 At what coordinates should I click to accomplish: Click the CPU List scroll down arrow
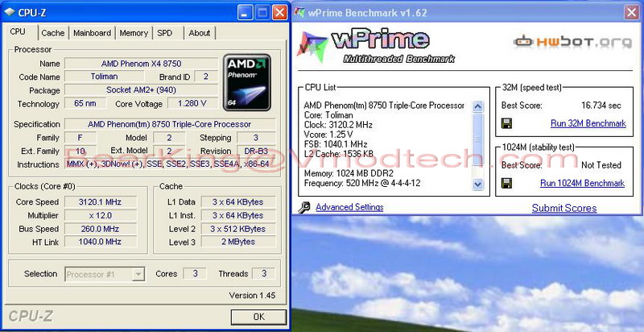[x=477, y=184]
